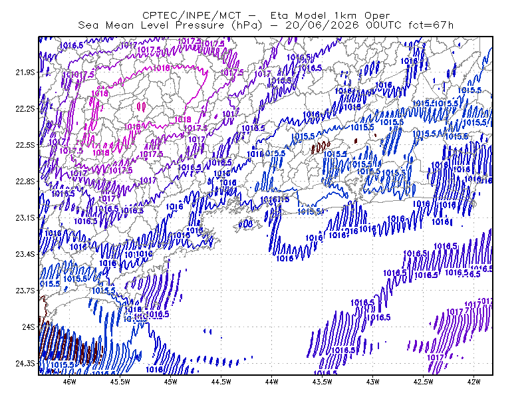Click the 'CPTEC/INPE/MCT - Eta Model 1km Oper' title

(266, 15)
